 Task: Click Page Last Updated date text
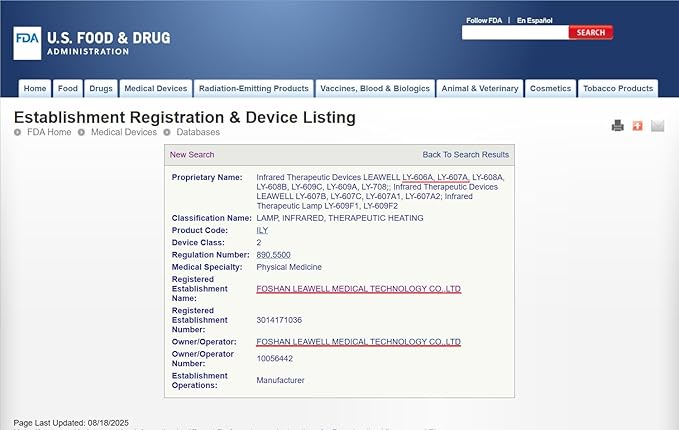[x=71, y=423]
